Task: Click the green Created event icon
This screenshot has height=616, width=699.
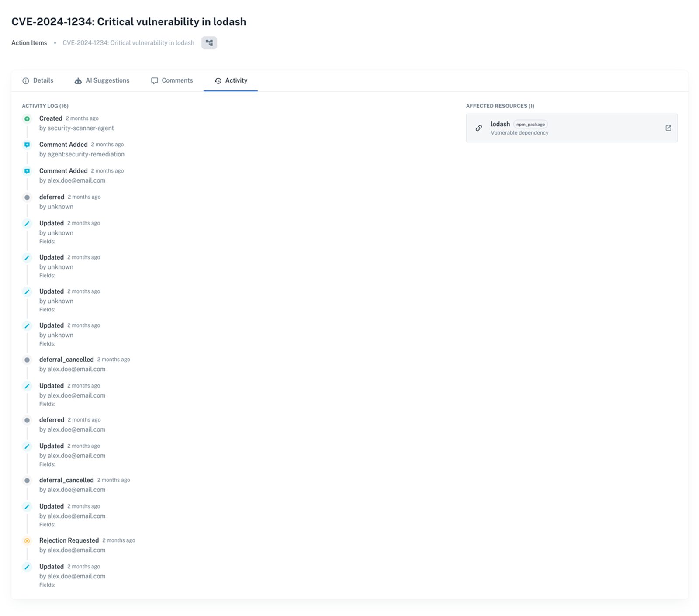Action: point(27,118)
